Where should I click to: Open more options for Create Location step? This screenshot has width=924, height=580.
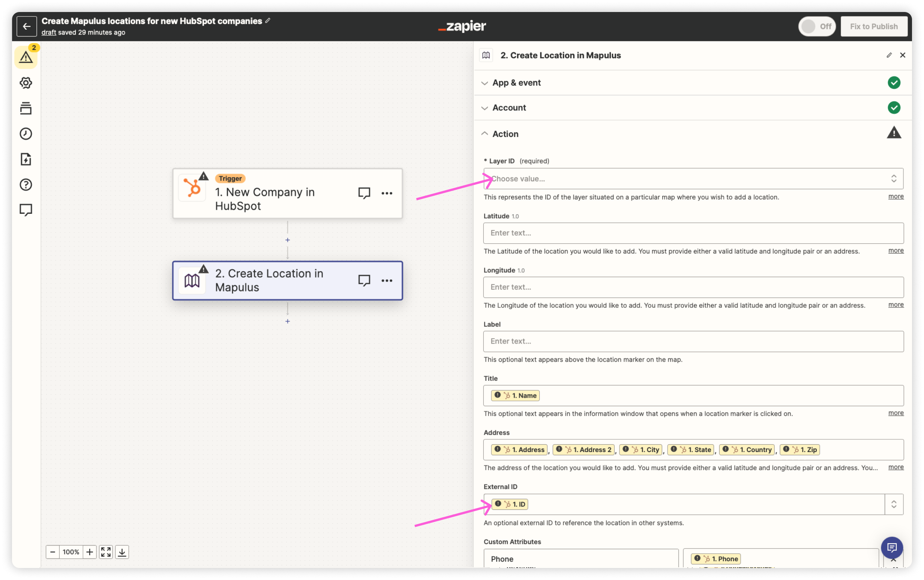click(387, 280)
